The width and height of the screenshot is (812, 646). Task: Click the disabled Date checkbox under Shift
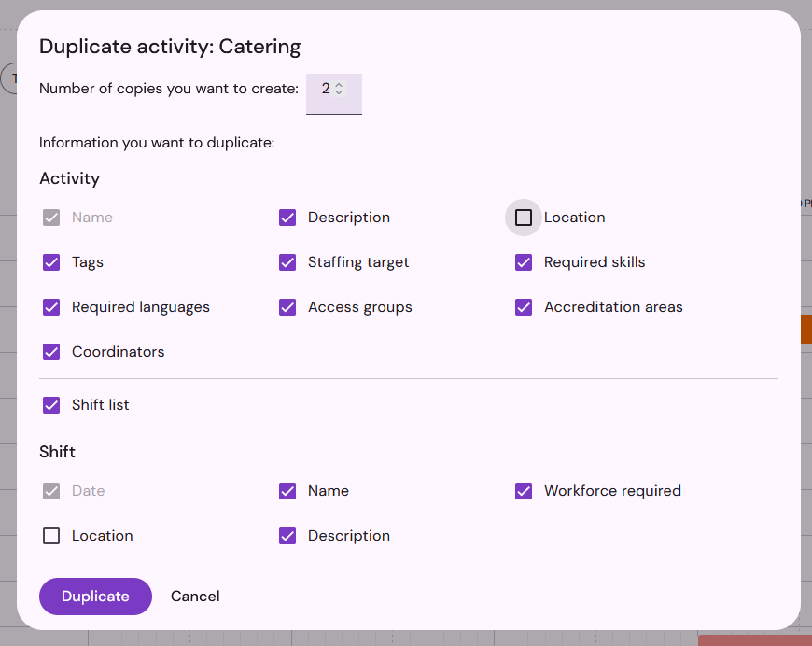51,491
